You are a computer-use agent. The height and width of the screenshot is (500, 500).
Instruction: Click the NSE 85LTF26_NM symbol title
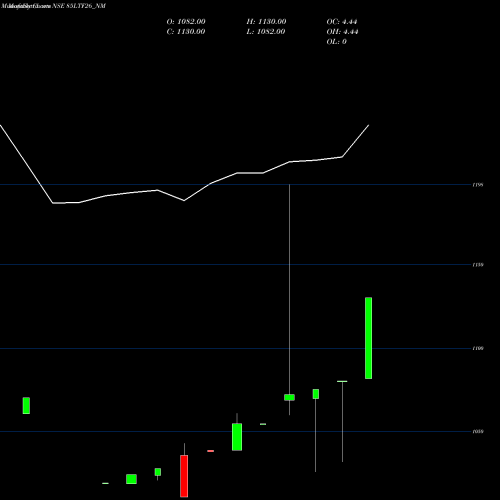[79, 6]
